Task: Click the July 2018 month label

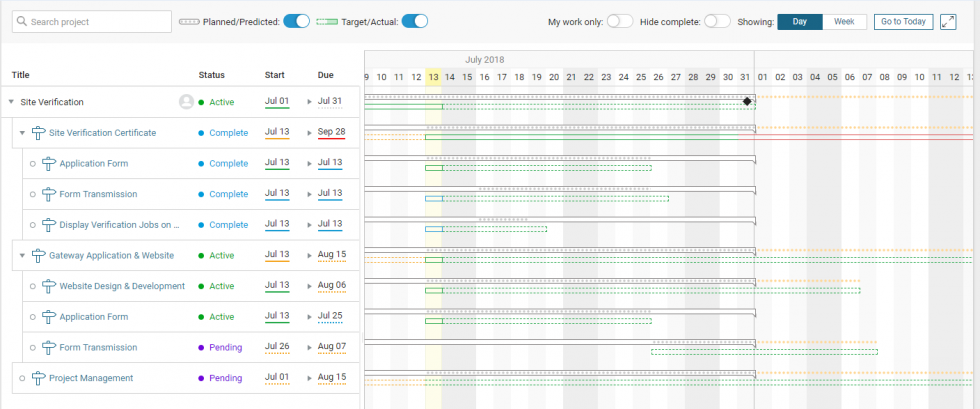Action: pyautogui.click(x=484, y=60)
